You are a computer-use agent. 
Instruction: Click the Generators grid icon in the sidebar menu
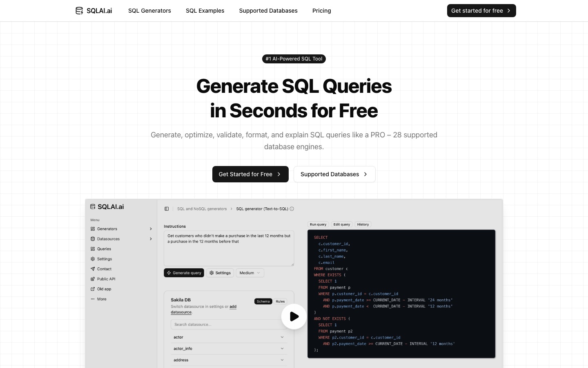tap(93, 229)
